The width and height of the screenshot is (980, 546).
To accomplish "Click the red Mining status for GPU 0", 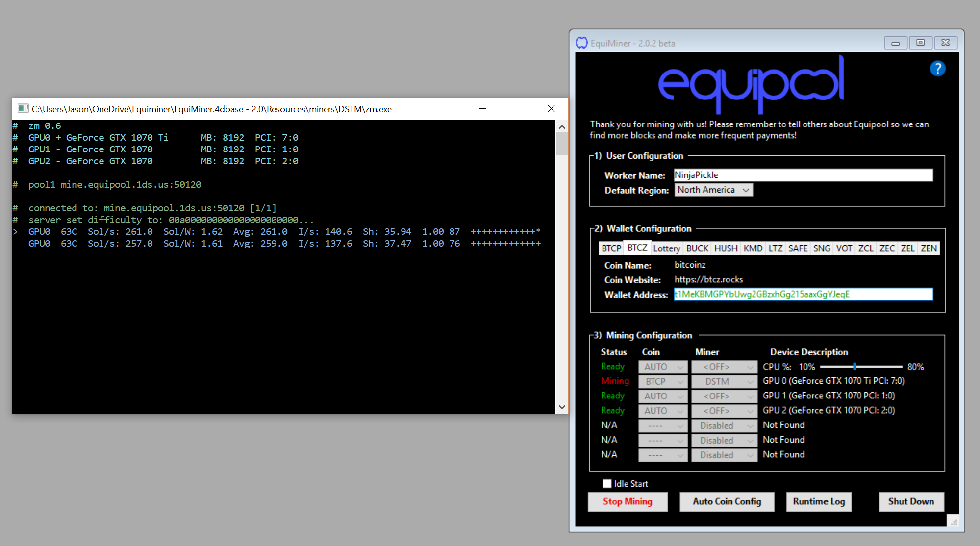I will (x=615, y=381).
